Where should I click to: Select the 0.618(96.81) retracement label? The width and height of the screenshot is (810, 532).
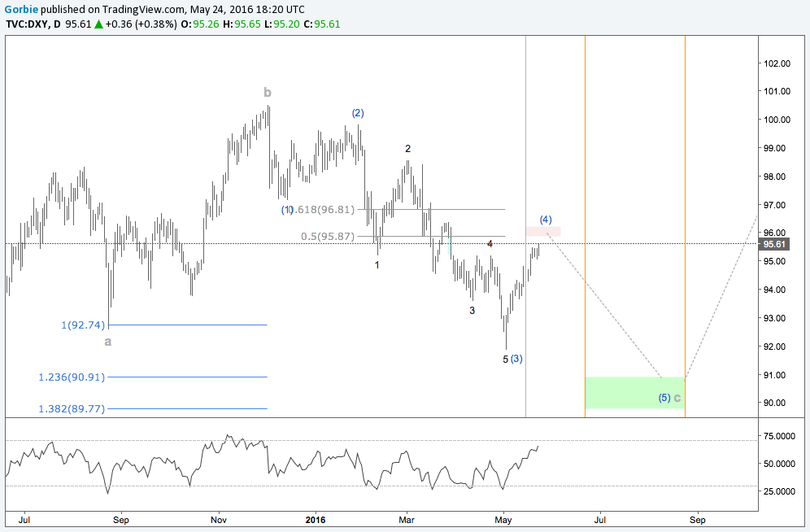[323, 210]
